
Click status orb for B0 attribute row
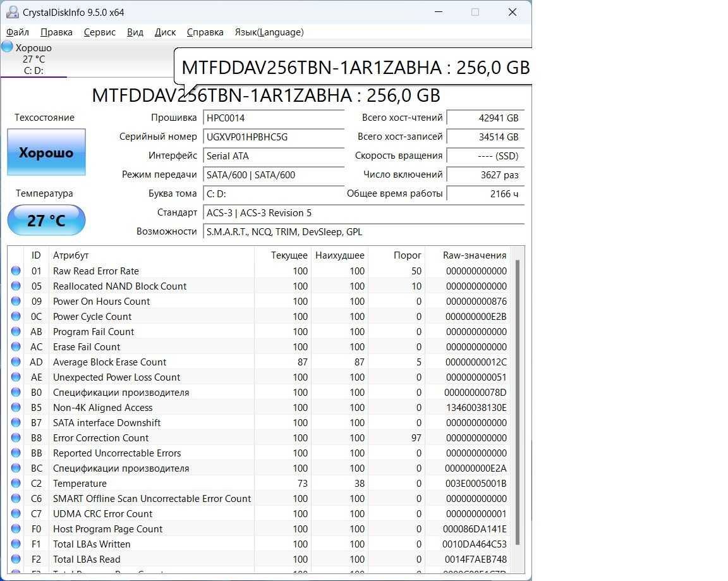coord(16,392)
